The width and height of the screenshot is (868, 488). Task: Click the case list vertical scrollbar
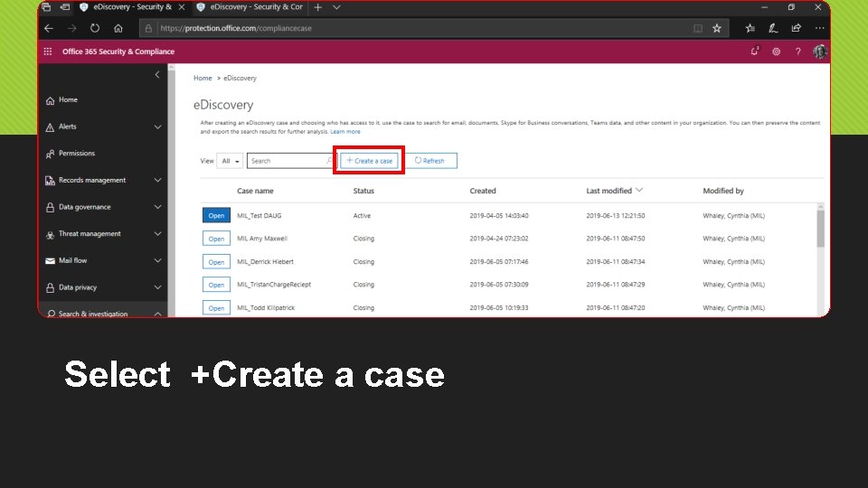pos(820,228)
